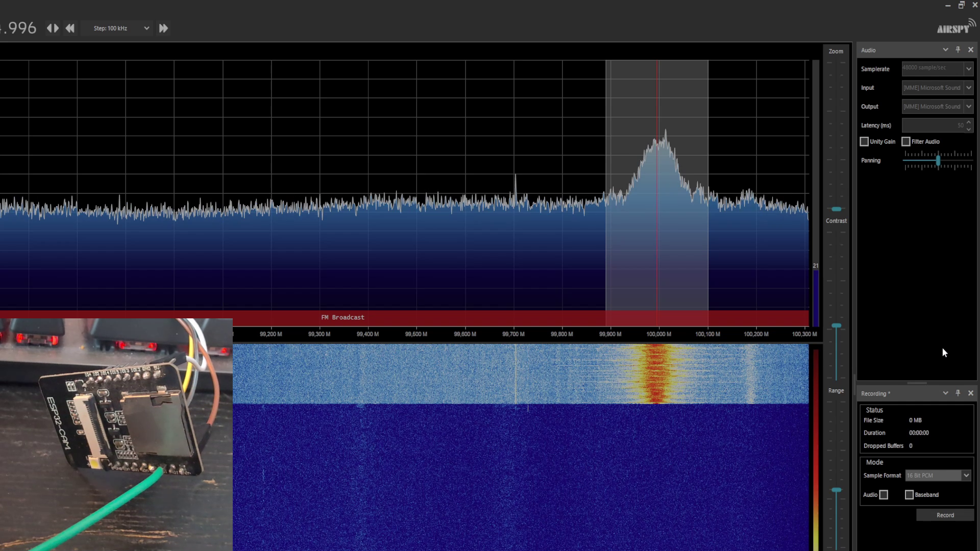This screenshot has height=551, width=980.
Task: Expand the Sample Format dropdown
Action: (966, 475)
